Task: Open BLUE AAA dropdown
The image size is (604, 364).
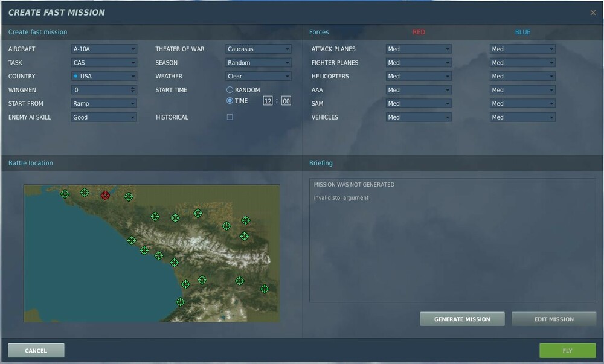Action: pos(522,90)
